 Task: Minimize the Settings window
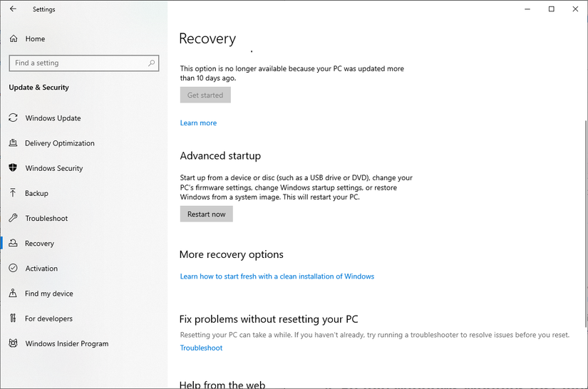tap(527, 9)
